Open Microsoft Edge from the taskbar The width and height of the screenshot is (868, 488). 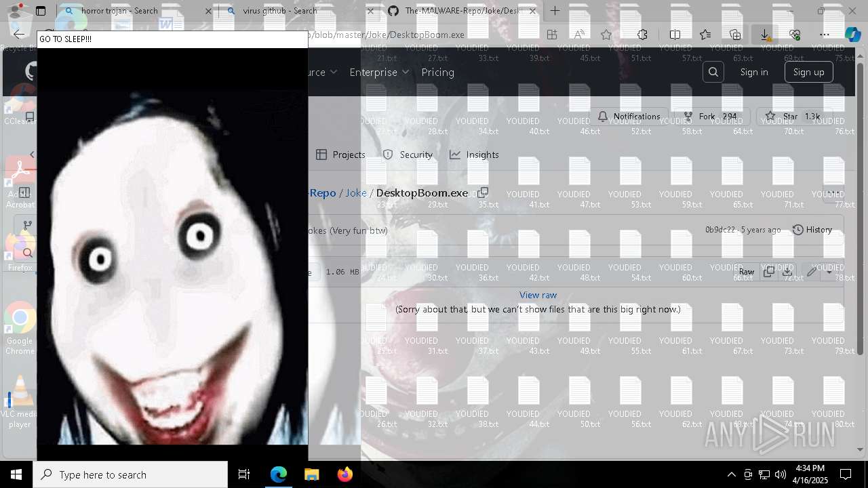coord(279,474)
